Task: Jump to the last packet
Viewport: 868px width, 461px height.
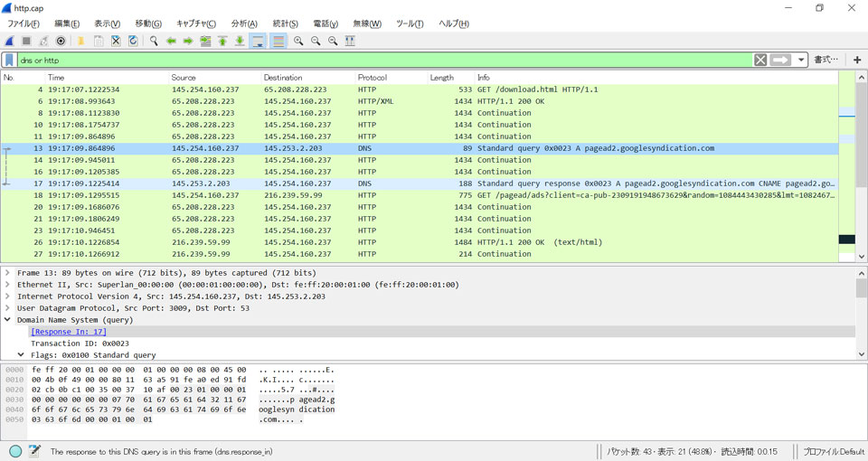Action: (240, 41)
